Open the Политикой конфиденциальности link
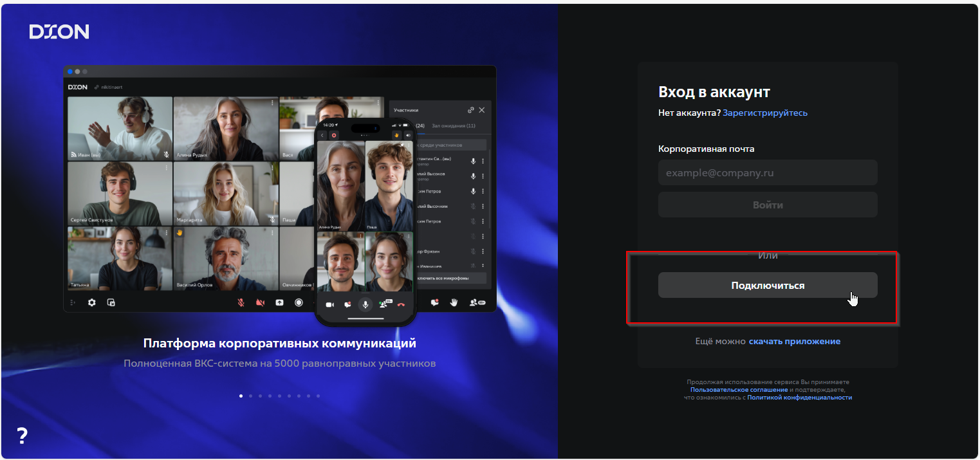Viewport: 980px width, 460px height. pyautogui.click(x=799, y=398)
